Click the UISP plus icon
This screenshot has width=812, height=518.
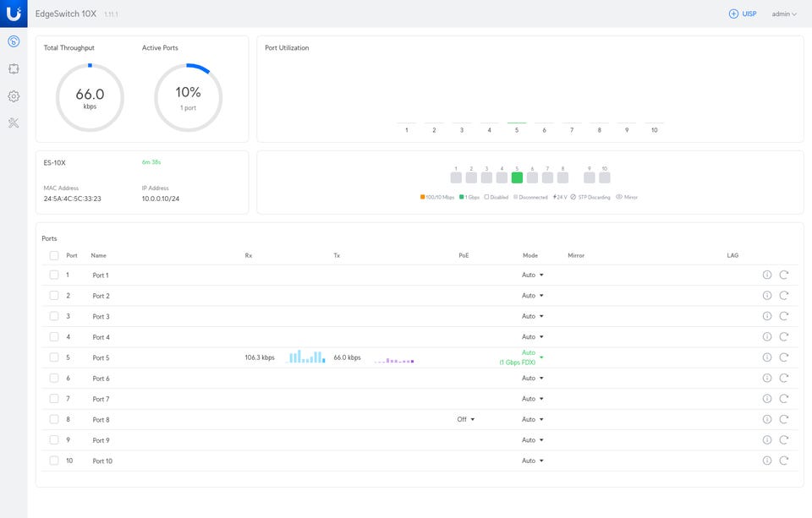tap(733, 14)
